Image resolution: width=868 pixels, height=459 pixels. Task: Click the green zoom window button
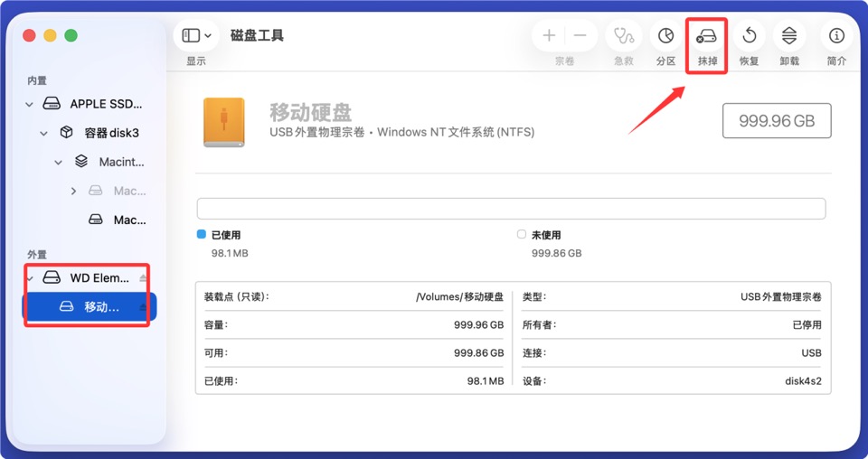71,36
